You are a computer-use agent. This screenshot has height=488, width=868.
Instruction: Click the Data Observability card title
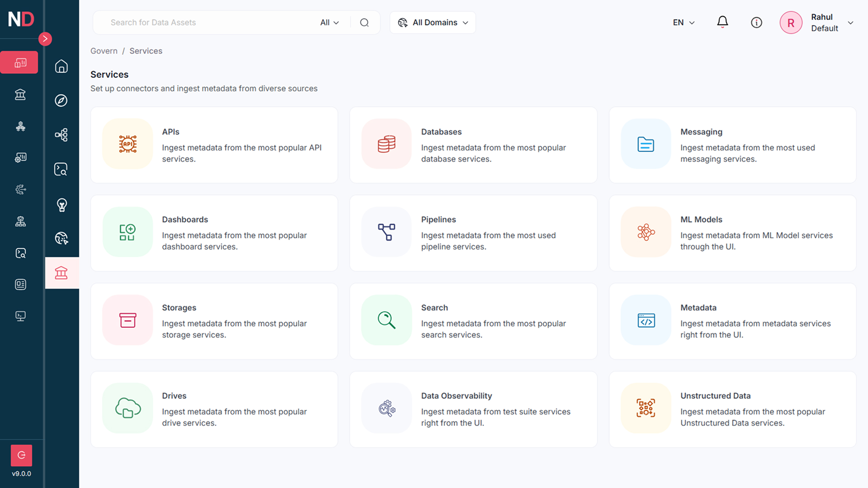456,396
